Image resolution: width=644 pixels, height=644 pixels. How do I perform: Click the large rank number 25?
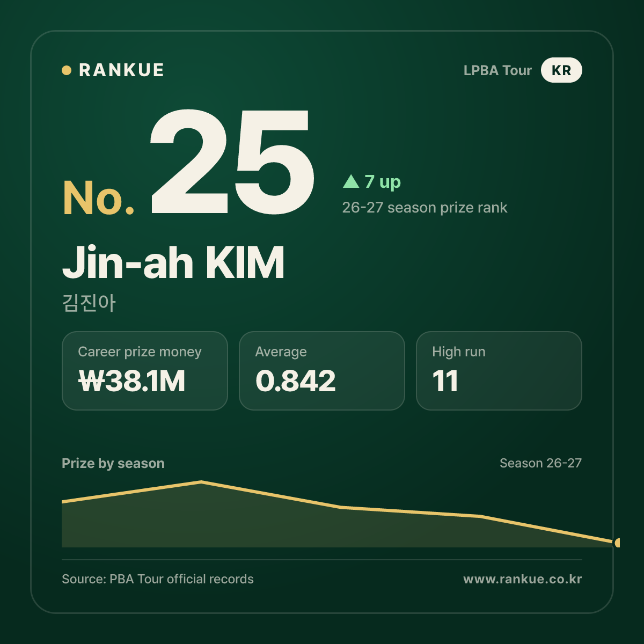click(232, 162)
